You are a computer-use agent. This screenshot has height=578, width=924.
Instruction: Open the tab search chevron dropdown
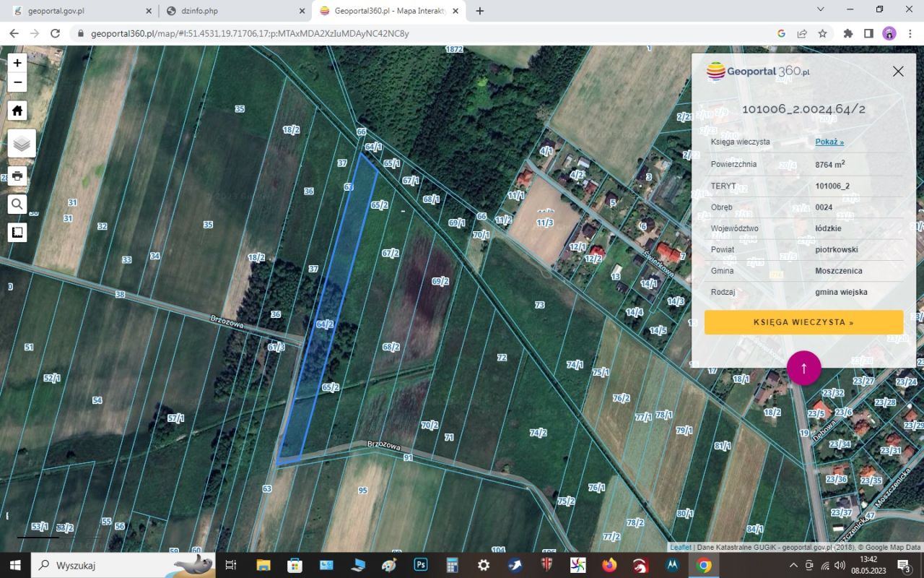[819, 10]
